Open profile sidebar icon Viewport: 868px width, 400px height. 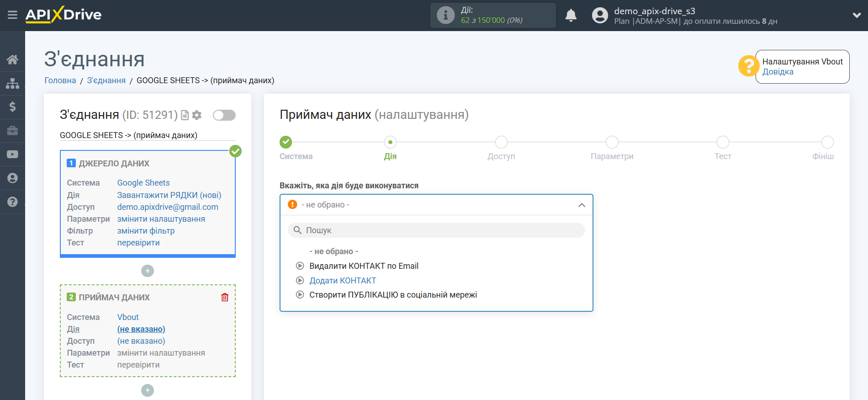12,178
